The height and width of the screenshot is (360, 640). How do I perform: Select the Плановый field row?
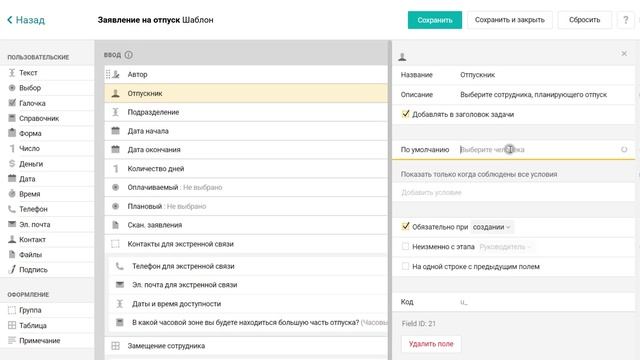tap(246, 206)
